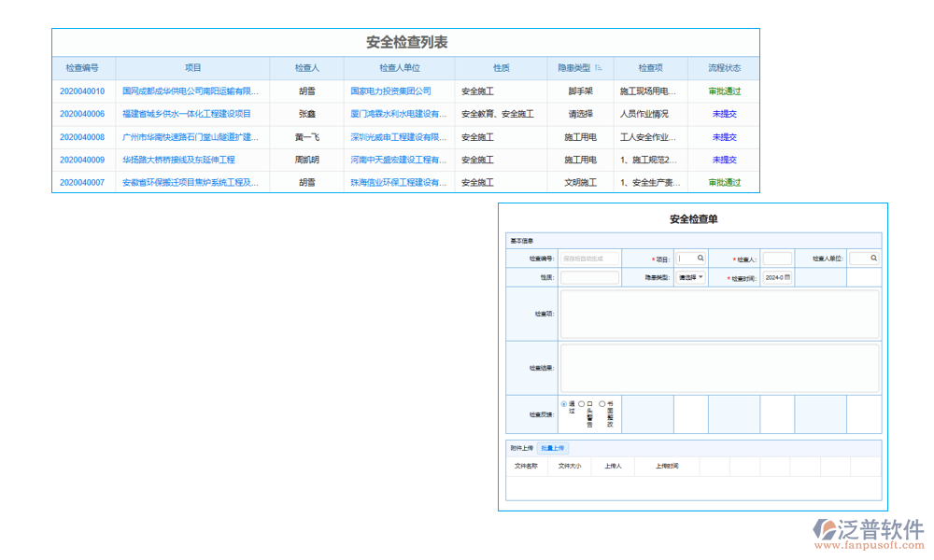Open the 福建省城乡供水一体化工程建设项目 link
Viewport: 934px width, 560px height.
click(187, 114)
